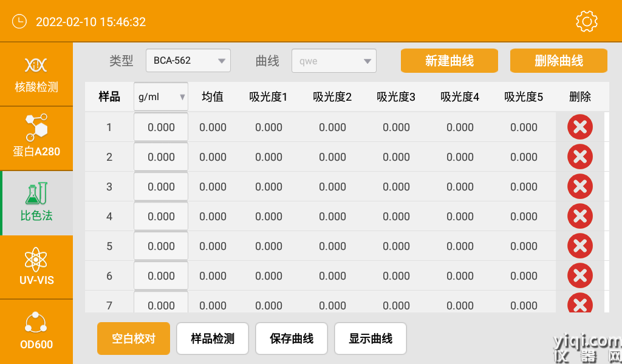Delete sample row 3 with red X
The image size is (622, 364).
[580, 187]
